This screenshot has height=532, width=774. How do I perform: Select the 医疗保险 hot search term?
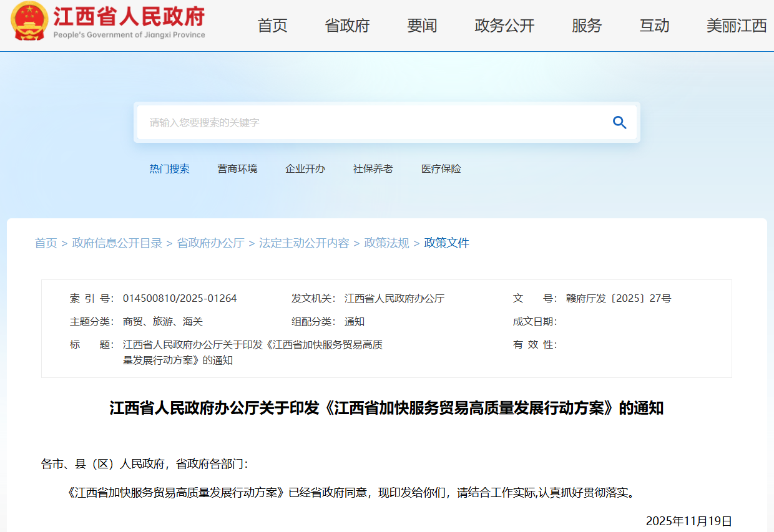(x=441, y=169)
